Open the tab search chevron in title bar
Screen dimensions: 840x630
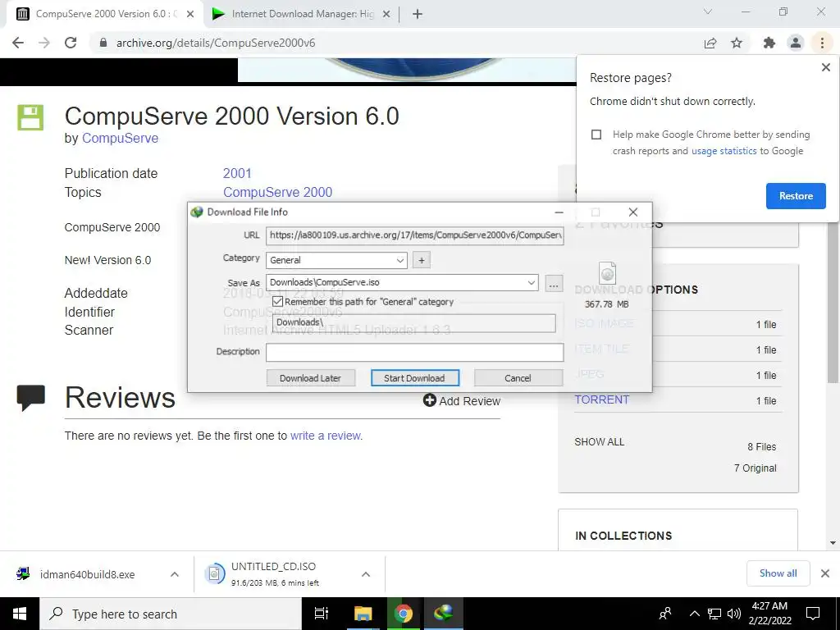tap(708, 11)
